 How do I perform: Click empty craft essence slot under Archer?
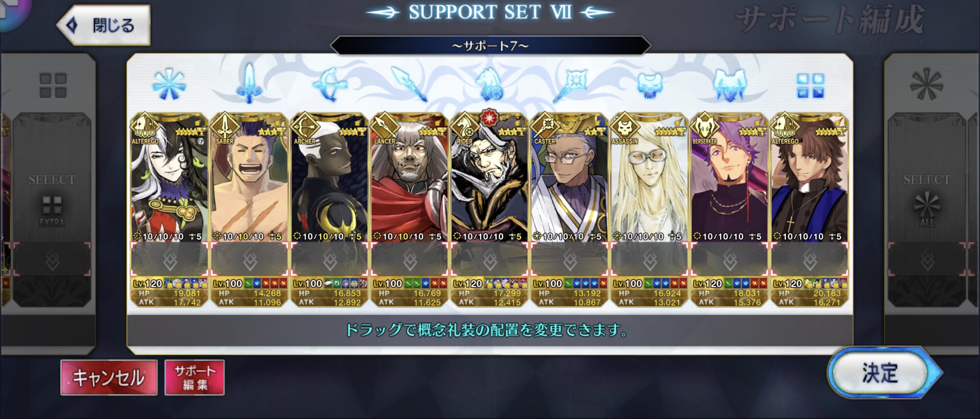329,260
